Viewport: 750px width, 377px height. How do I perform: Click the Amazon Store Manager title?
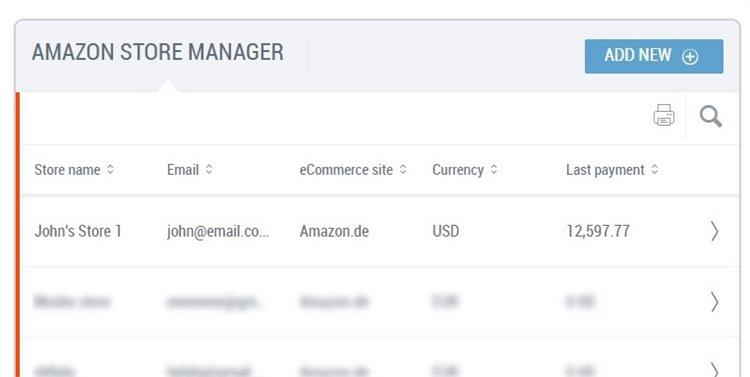tap(158, 52)
